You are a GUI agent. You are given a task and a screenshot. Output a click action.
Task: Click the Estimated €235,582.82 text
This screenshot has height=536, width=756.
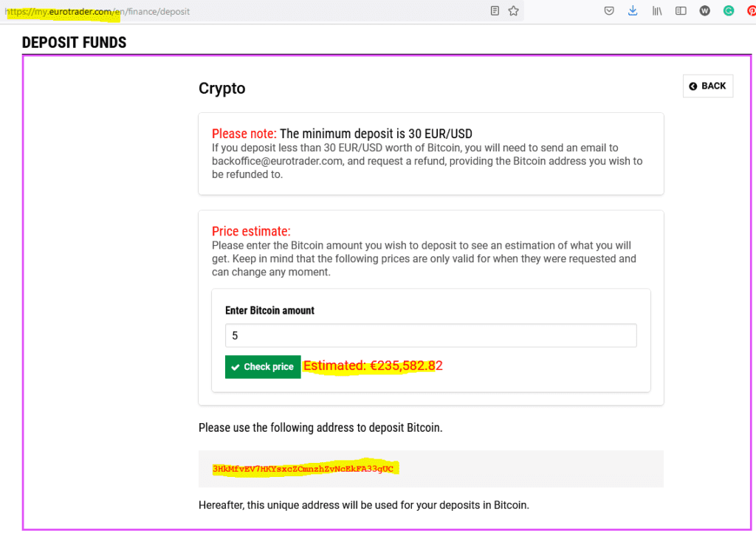point(373,366)
